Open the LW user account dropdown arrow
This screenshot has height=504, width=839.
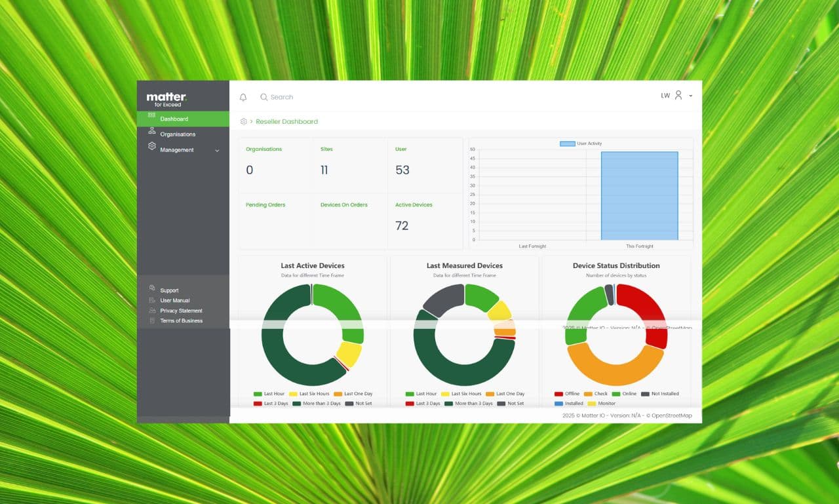[691, 96]
